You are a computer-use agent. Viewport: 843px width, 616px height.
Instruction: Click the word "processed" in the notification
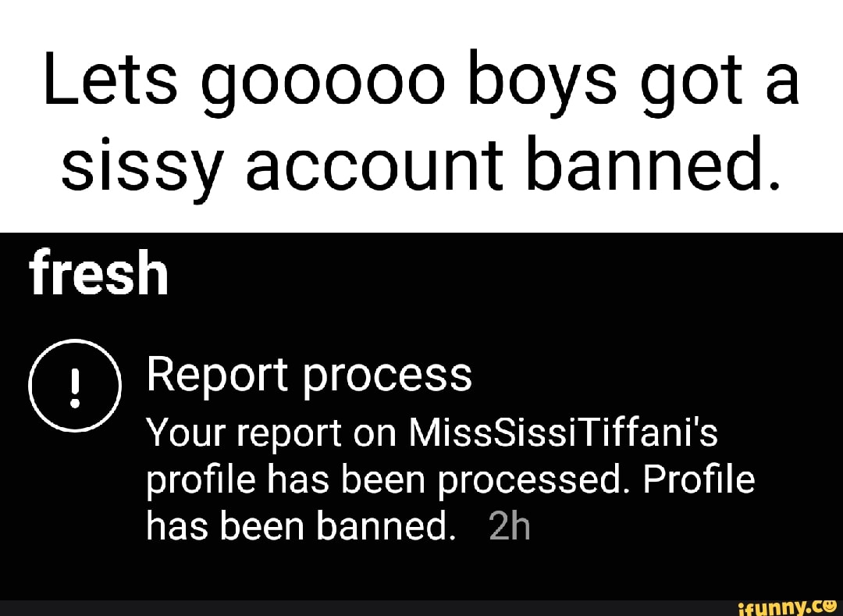click(527, 481)
